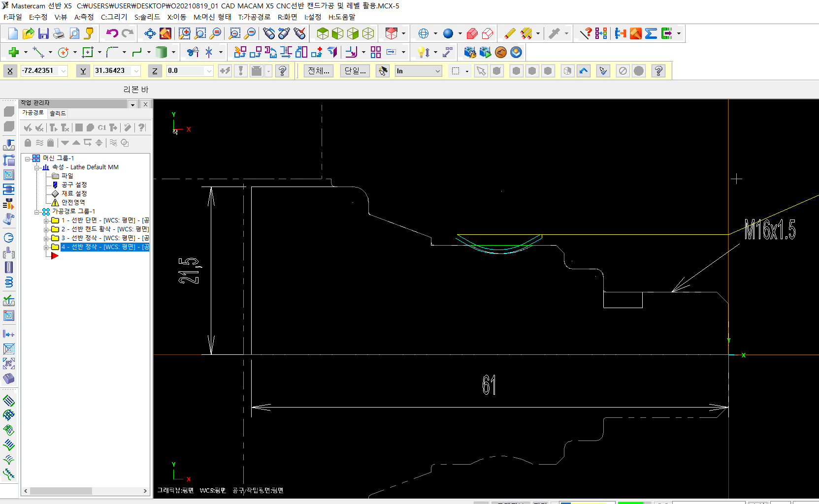The height and width of the screenshot is (504, 819).
Task: Undo the last action with the purple arrow
Action: [112, 33]
